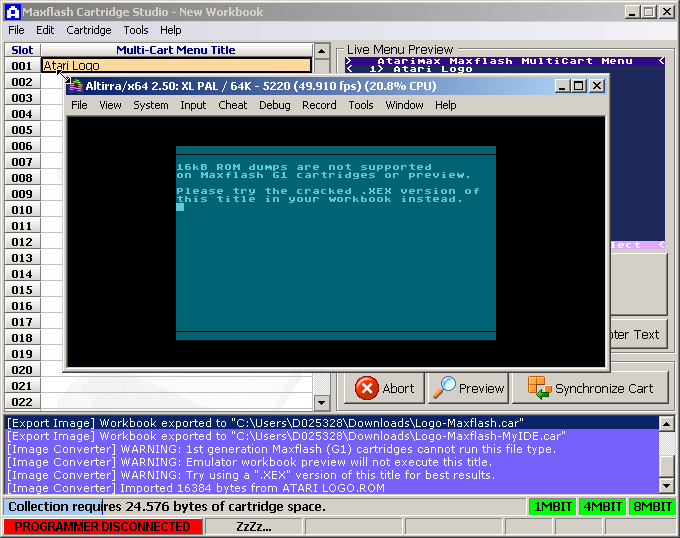Click the log panel scrollbar down arrow
This screenshot has height=538, width=680.
(x=667, y=486)
